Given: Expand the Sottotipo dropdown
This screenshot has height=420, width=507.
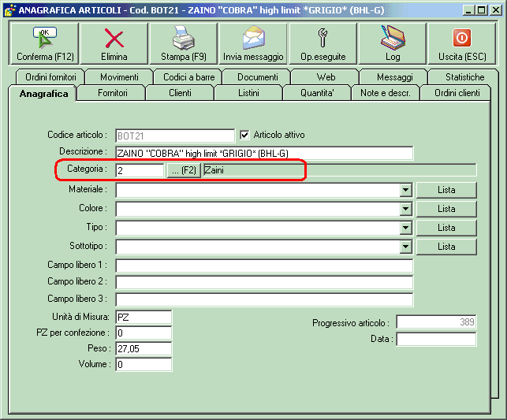Looking at the screenshot, I should [x=405, y=247].
